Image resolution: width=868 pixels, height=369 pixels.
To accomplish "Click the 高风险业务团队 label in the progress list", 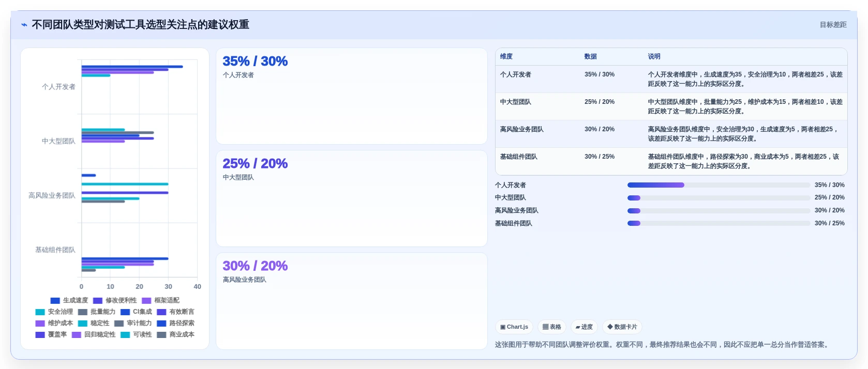I will coord(517,210).
